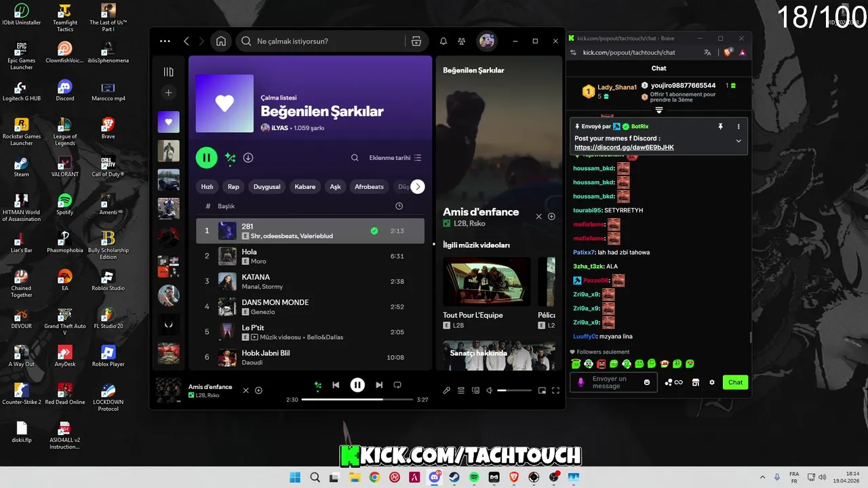
Task: Open the play queue icon
Action: tap(461, 390)
